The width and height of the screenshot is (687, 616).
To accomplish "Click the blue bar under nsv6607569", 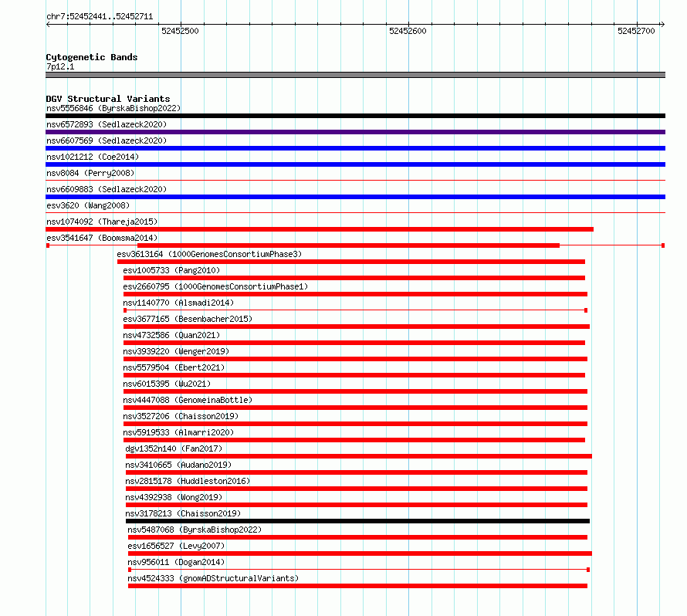I will point(355,148).
